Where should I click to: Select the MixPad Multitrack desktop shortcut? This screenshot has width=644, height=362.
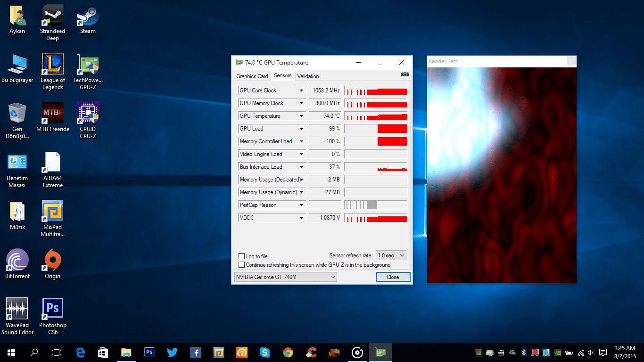(52, 219)
